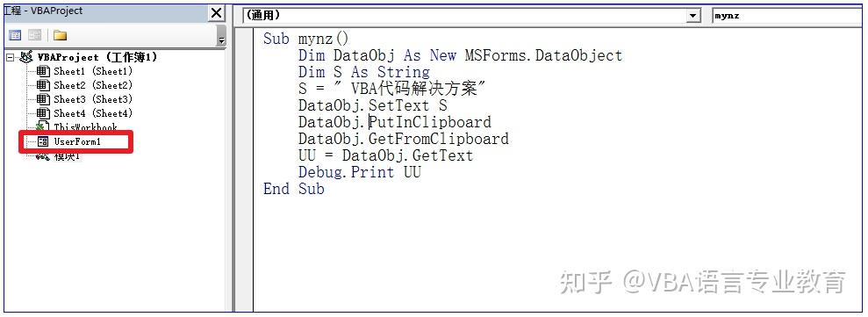Open the mynz procedure combo box
868x317 pixels.
(x=789, y=16)
